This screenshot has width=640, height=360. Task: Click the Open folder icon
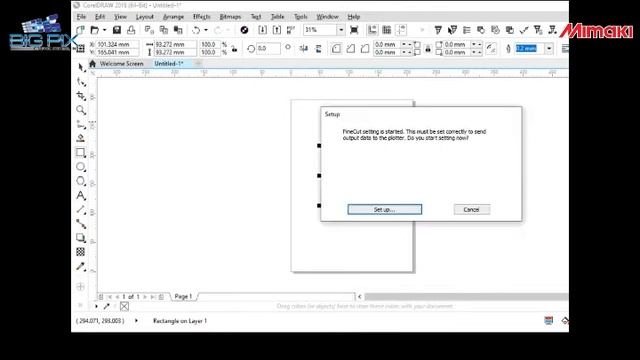(x=95, y=30)
